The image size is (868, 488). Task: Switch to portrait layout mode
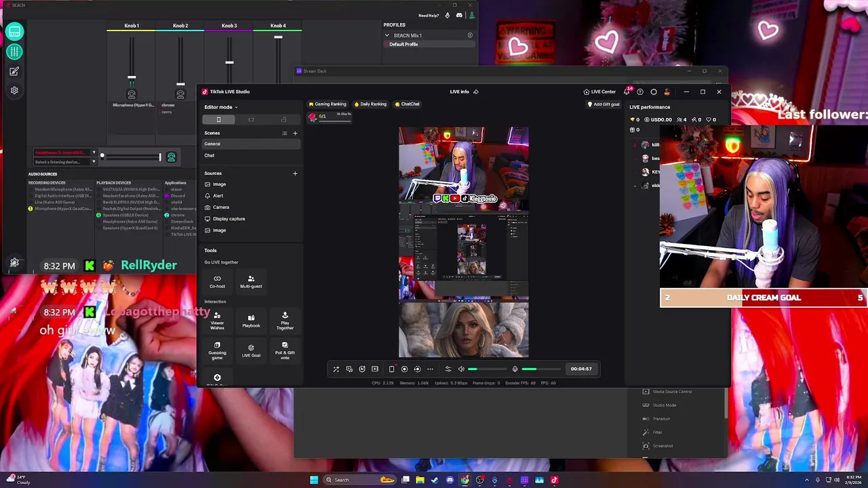point(218,119)
